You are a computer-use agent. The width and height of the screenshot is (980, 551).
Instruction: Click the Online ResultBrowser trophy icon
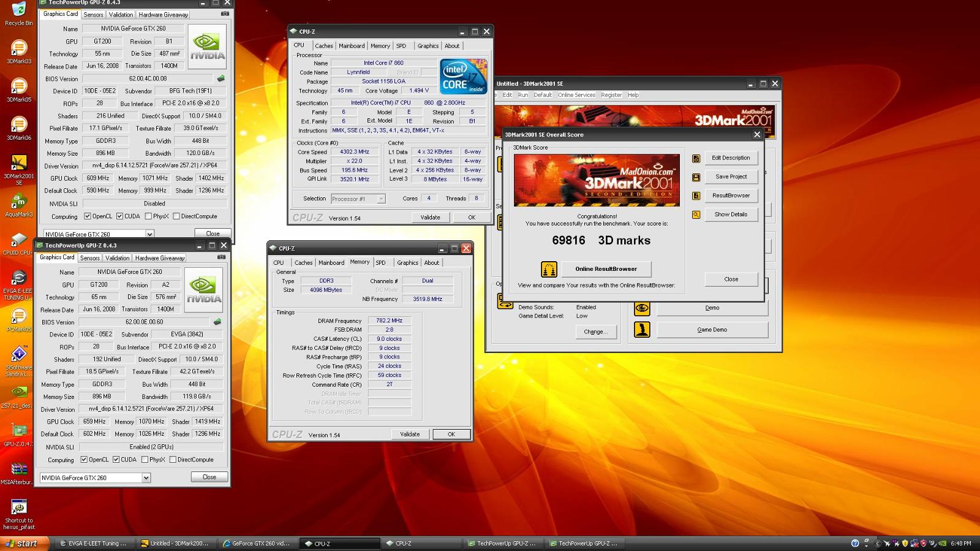[549, 269]
